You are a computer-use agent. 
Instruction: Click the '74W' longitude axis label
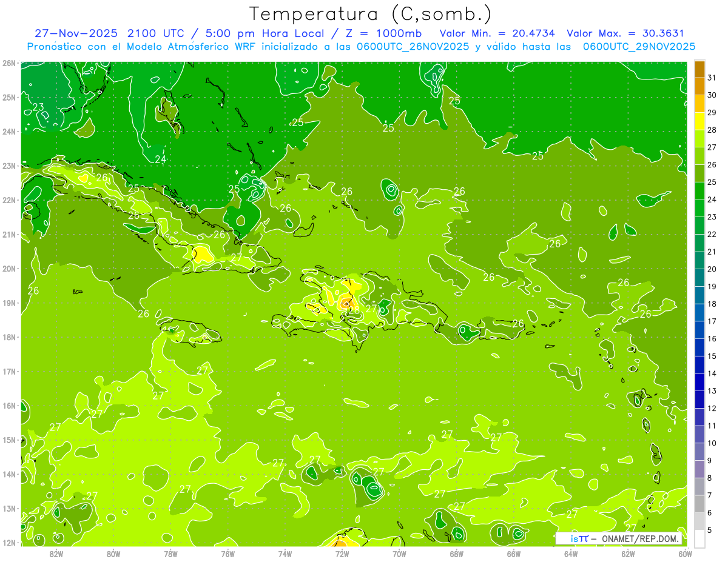tap(285, 553)
